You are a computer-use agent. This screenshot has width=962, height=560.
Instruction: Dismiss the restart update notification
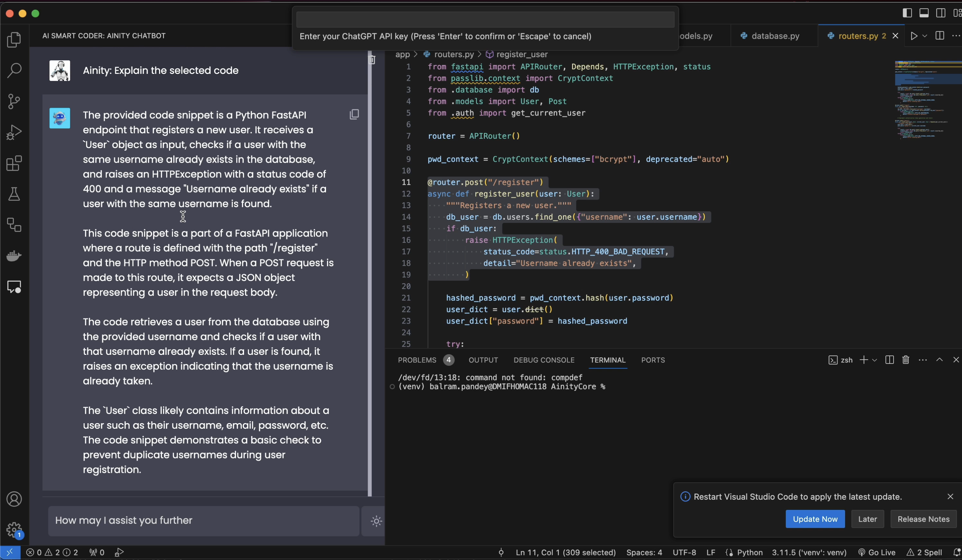[951, 497]
